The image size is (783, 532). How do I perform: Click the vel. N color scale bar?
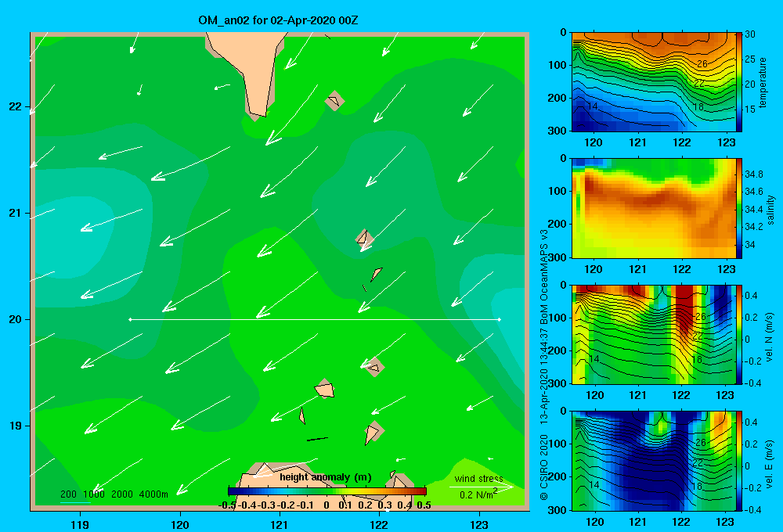click(739, 334)
